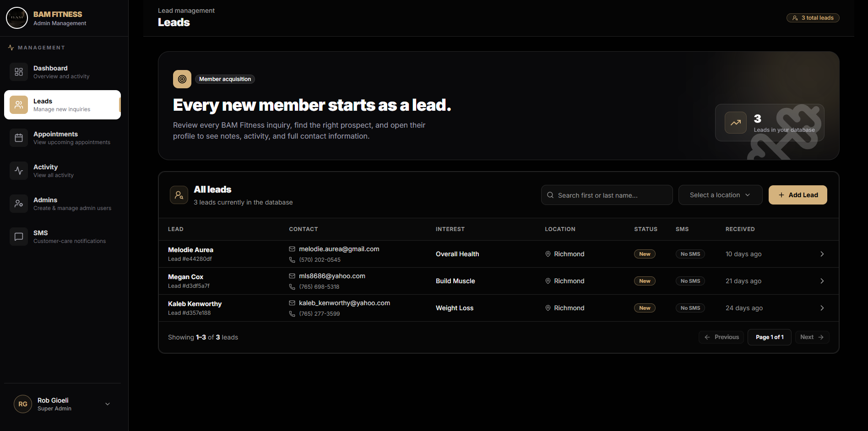868x431 pixels.
Task: Click the RG avatar for Rob Gioeli
Action: click(x=23, y=404)
